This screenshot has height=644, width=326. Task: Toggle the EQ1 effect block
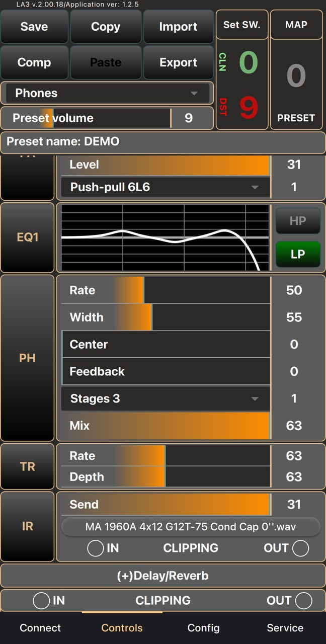[x=27, y=237]
